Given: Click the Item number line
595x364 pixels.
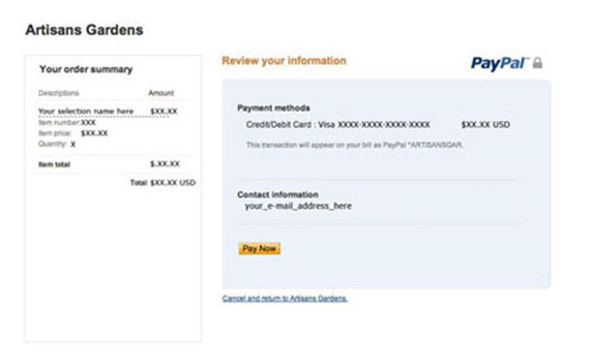Looking at the screenshot, I should tap(67, 123).
